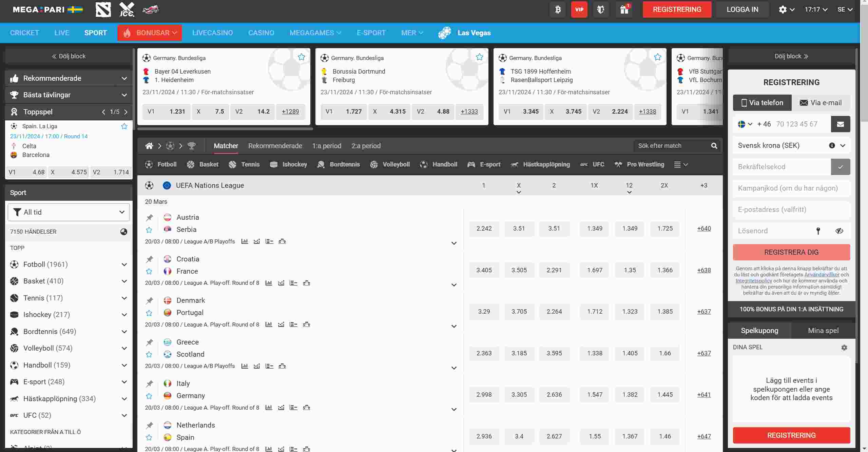This screenshot has width=868, height=452.
Task: Favorite the Leverkusen vs Heidenheim match
Action: pyautogui.click(x=301, y=57)
